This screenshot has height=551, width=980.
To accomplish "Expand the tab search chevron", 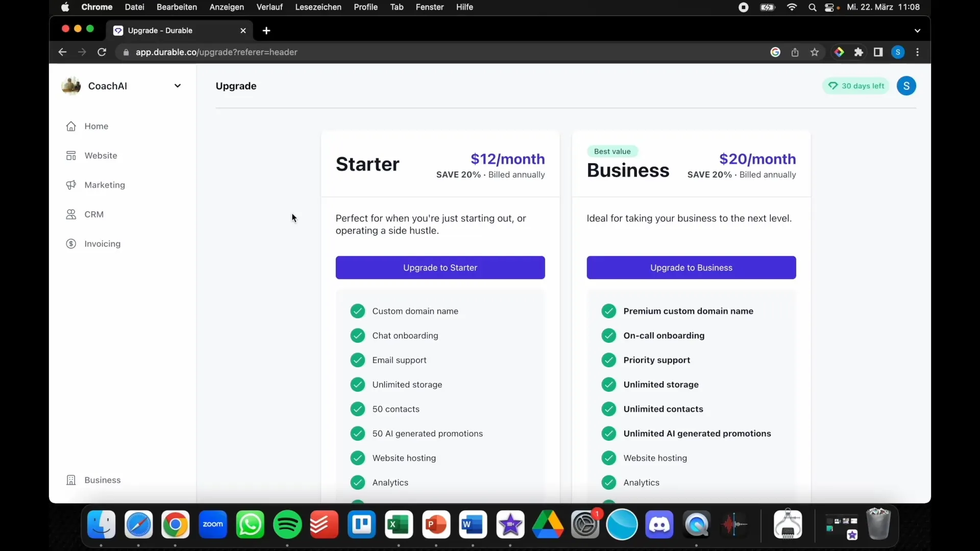I will (x=917, y=31).
